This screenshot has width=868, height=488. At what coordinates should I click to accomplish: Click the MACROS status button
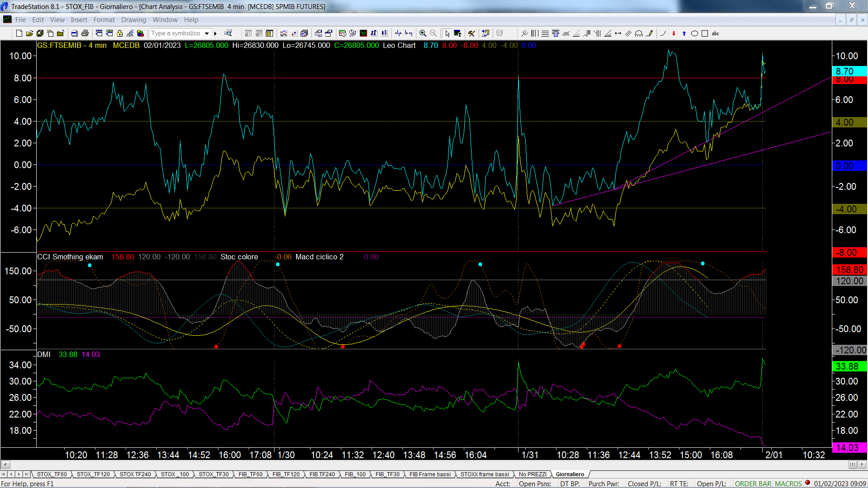coord(788,484)
